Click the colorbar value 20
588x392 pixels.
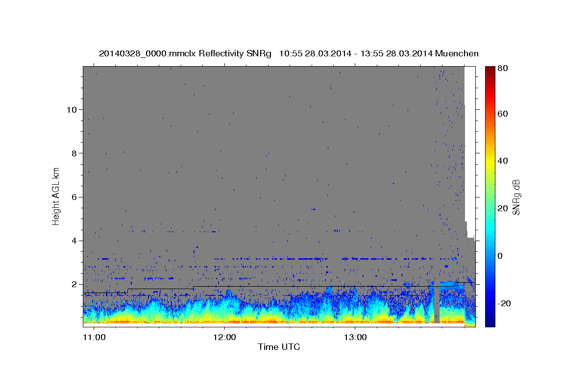[503, 208]
